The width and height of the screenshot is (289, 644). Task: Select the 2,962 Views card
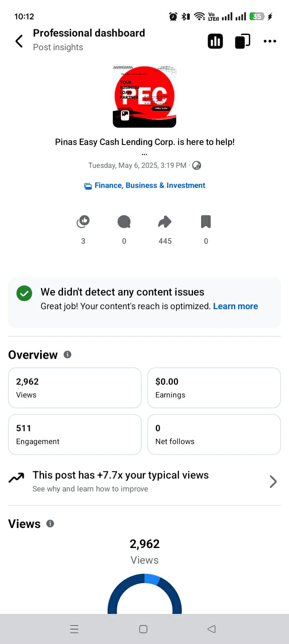(x=75, y=388)
